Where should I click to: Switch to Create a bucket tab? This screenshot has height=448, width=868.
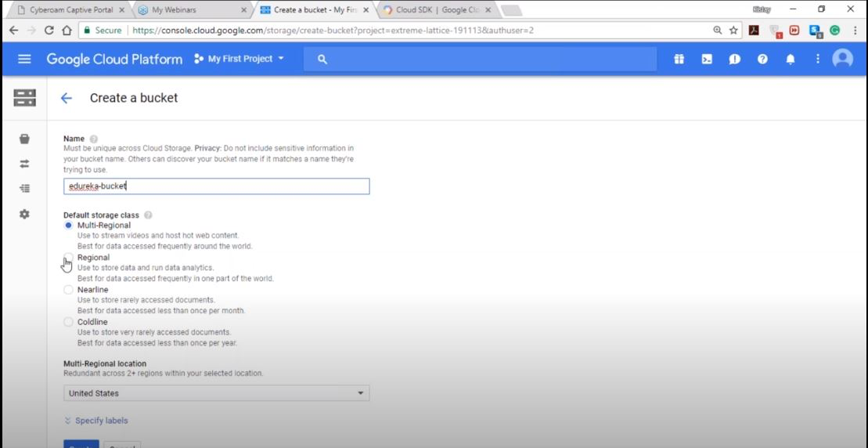pyautogui.click(x=315, y=10)
